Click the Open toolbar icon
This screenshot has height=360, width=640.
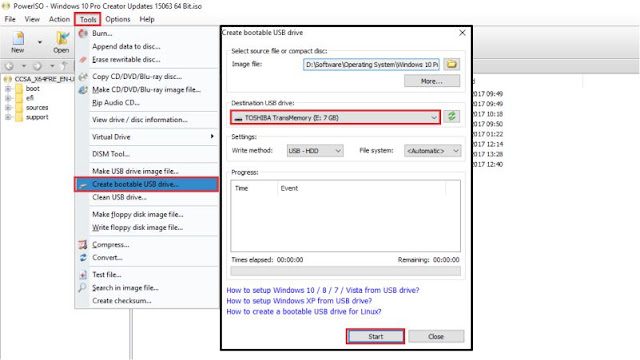coord(62,38)
